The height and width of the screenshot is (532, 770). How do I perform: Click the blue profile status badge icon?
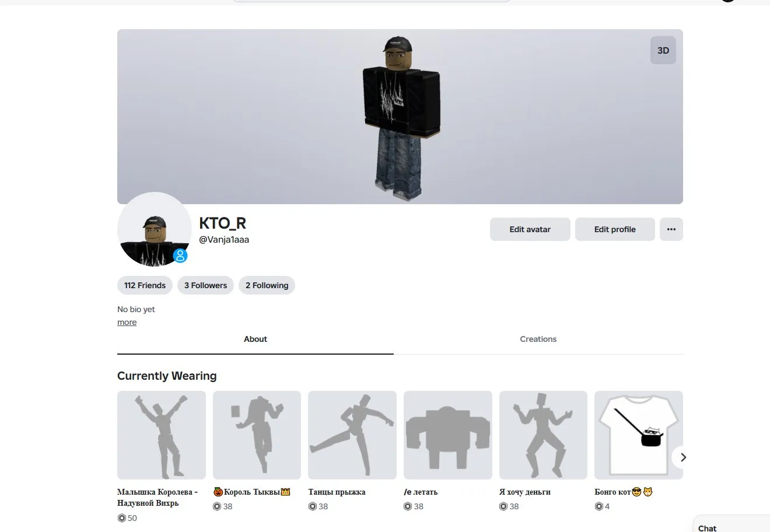point(180,256)
